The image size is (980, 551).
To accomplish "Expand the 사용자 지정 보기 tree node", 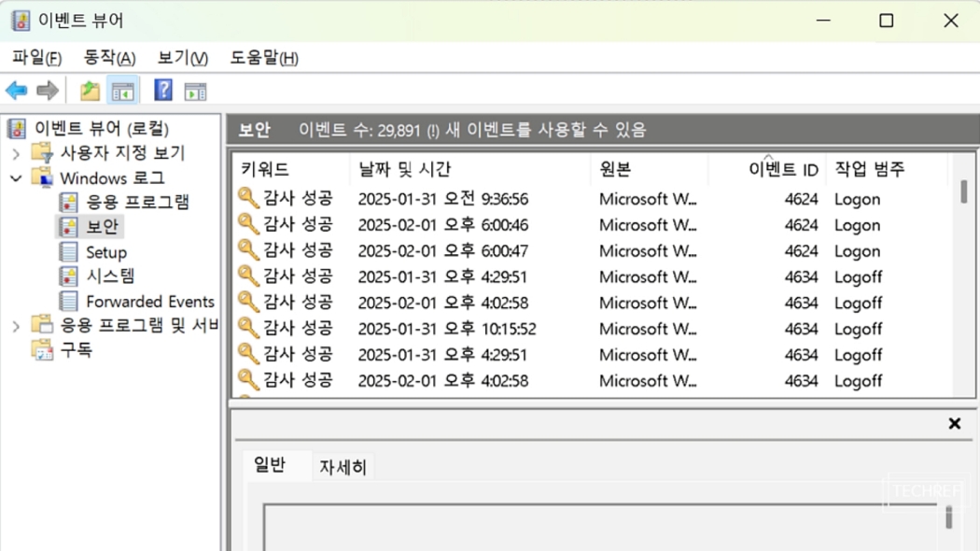I will coord(16,153).
